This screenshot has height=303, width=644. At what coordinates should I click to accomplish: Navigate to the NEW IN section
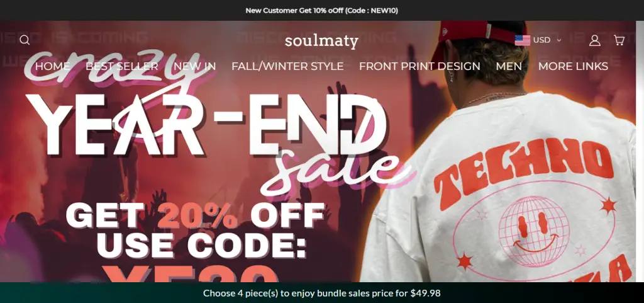(195, 66)
